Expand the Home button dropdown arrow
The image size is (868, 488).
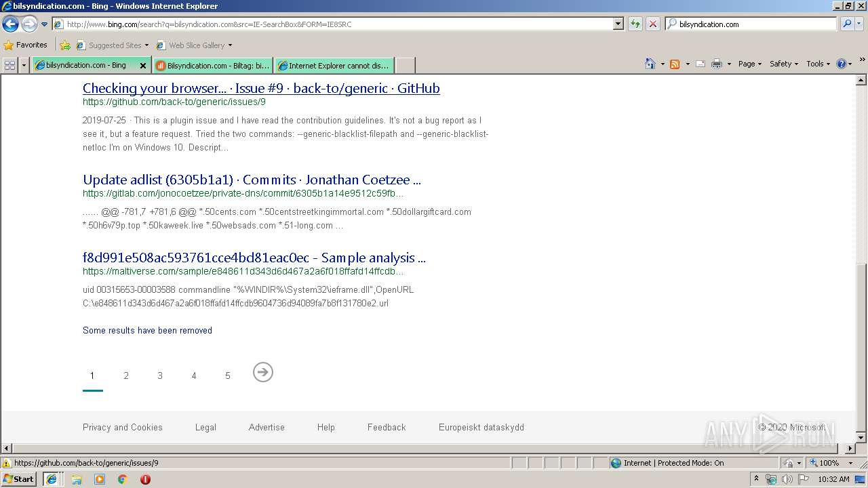click(662, 64)
